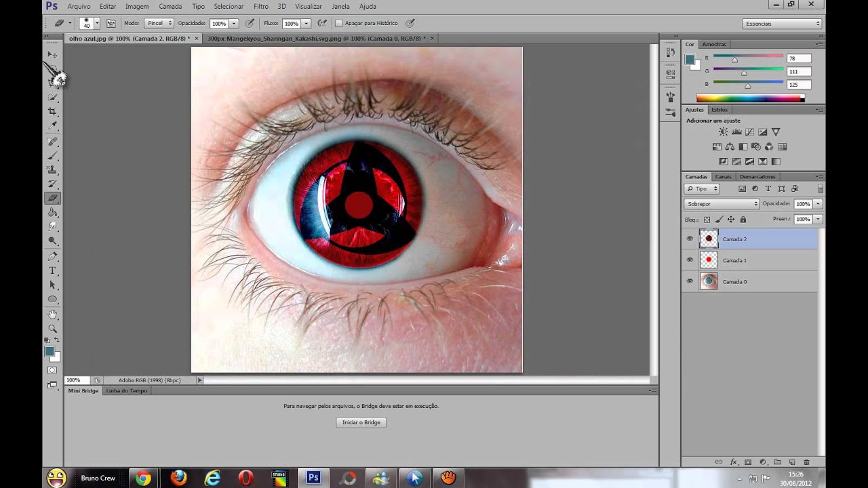Select the Crop tool

click(x=52, y=111)
